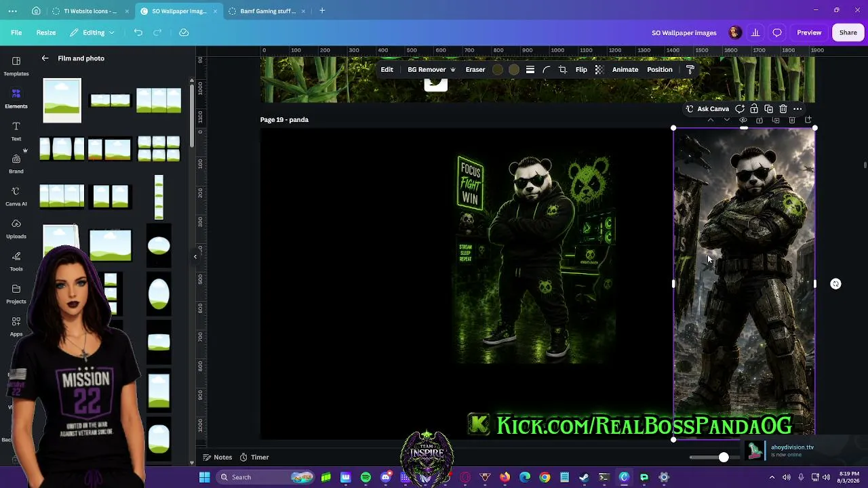Ask Canva about the selected image
The image size is (868, 488).
[707, 109]
